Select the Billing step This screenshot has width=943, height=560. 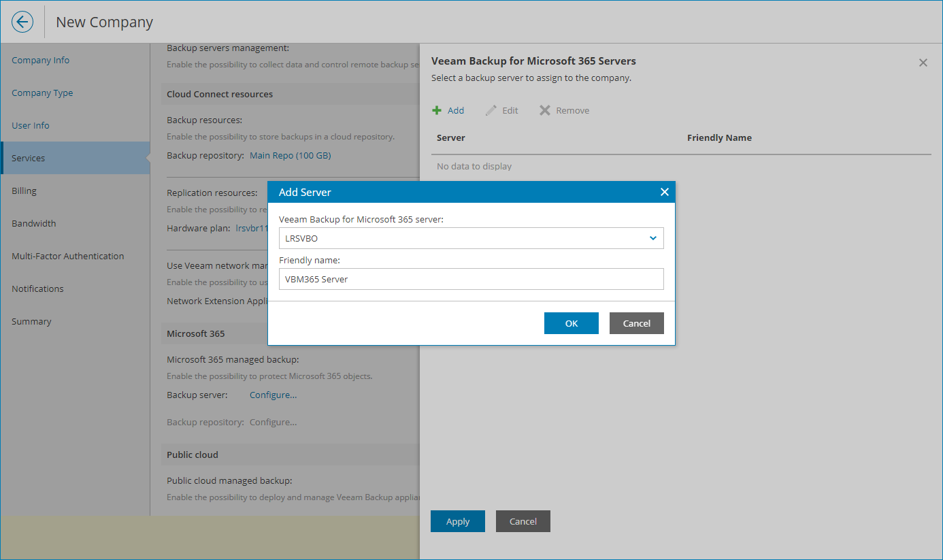click(x=24, y=191)
